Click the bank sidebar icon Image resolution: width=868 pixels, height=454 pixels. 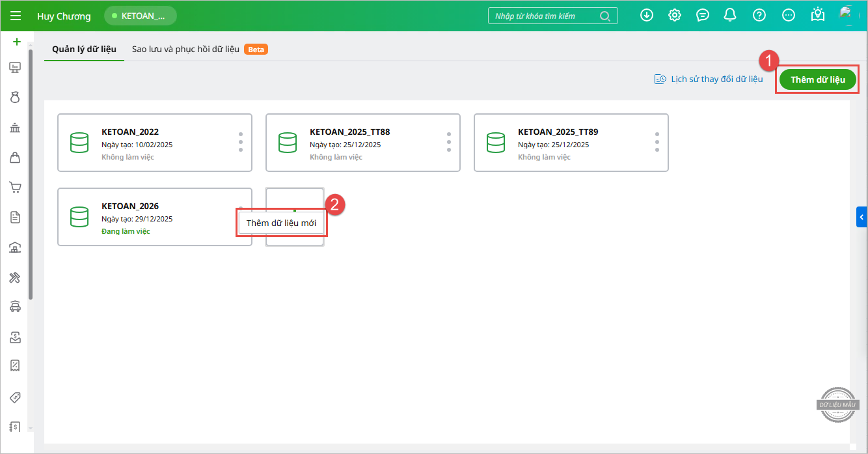15,128
